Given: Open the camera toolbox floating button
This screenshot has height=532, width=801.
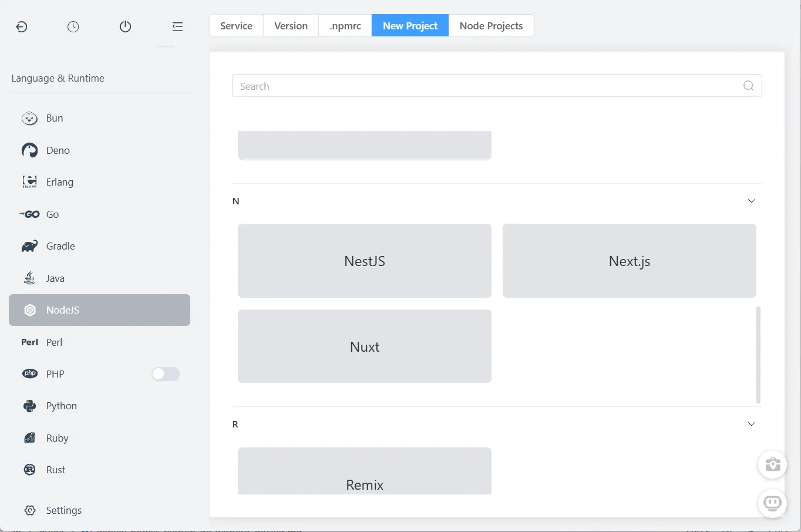Looking at the screenshot, I should [772, 465].
